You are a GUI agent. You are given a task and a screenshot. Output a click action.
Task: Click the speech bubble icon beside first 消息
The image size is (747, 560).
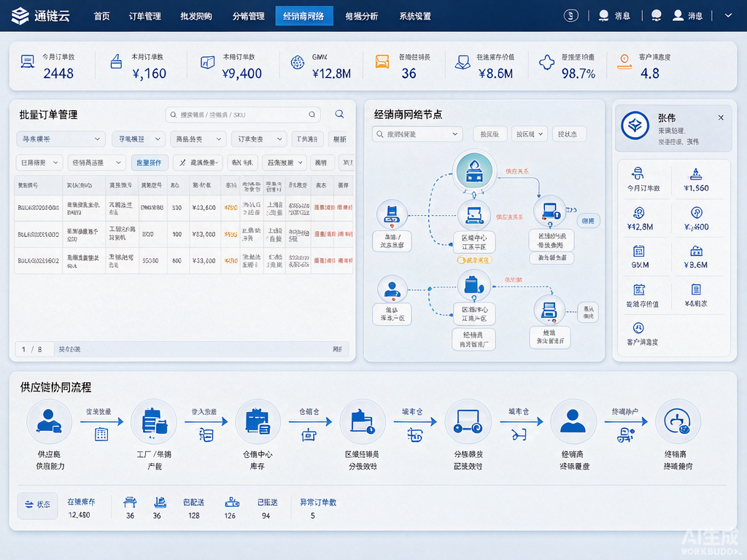click(x=603, y=16)
